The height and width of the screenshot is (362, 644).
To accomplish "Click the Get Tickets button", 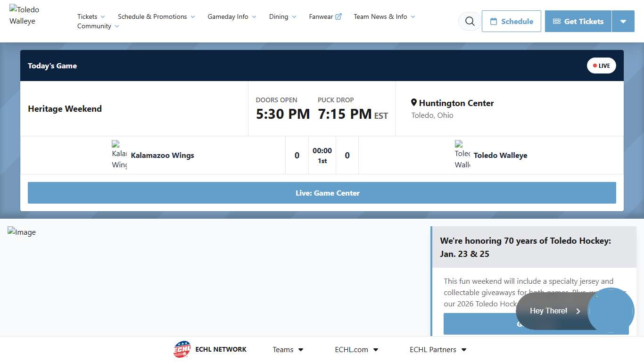I will 578,21.
